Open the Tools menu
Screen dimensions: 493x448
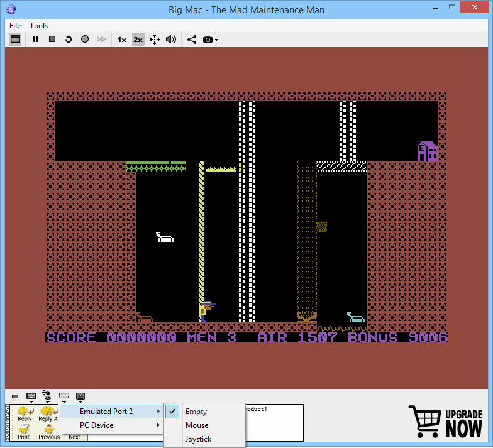click(39, 25)
